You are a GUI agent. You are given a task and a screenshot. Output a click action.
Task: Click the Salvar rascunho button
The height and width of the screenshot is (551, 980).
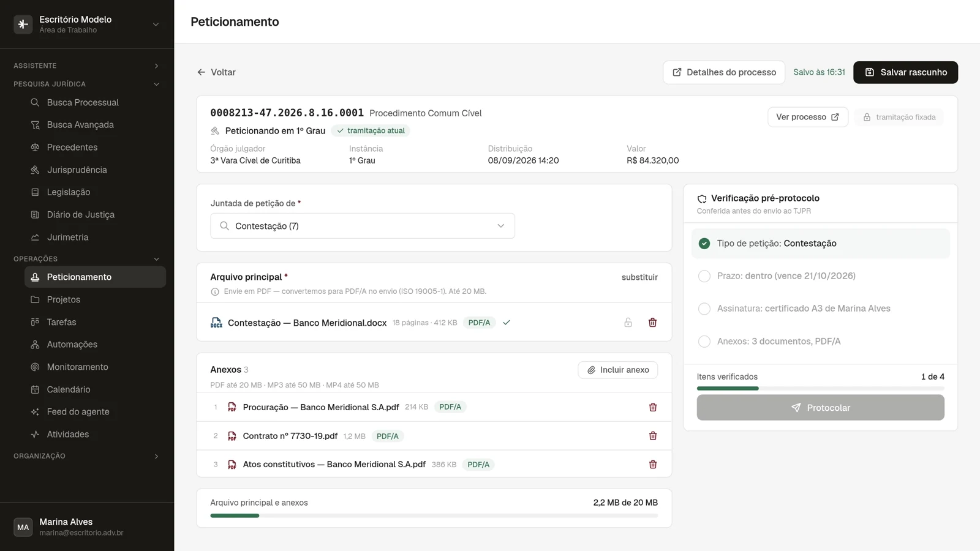[x=905, y=72]
